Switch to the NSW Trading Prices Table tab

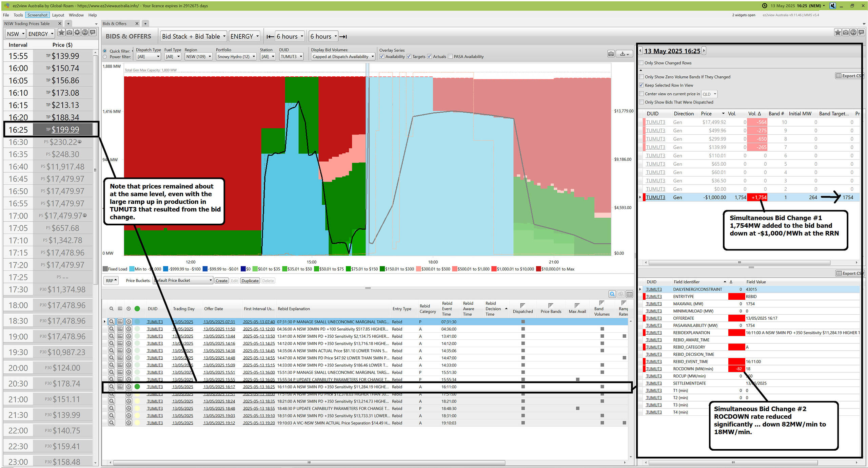coord(27,23)
